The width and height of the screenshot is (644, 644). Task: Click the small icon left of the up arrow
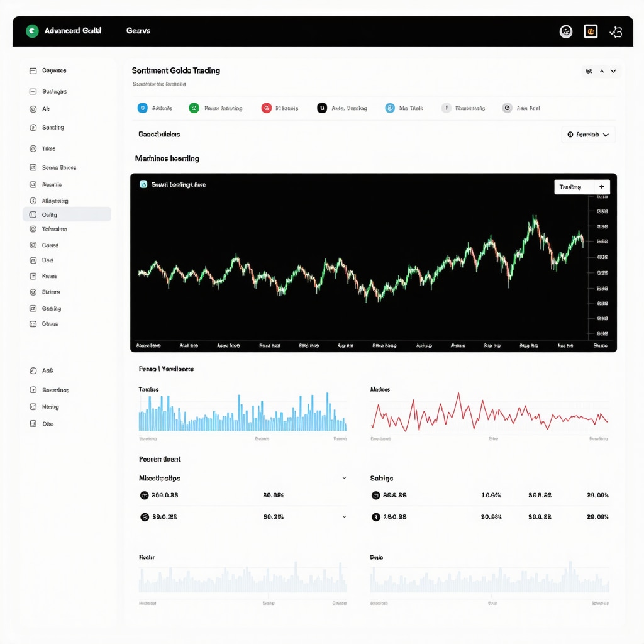[x=589, y=71]
